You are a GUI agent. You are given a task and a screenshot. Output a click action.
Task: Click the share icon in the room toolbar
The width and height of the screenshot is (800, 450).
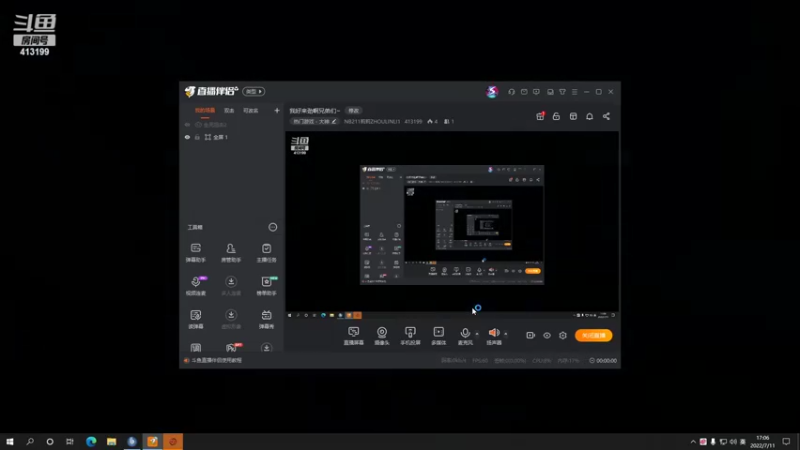tap(606, 116)
